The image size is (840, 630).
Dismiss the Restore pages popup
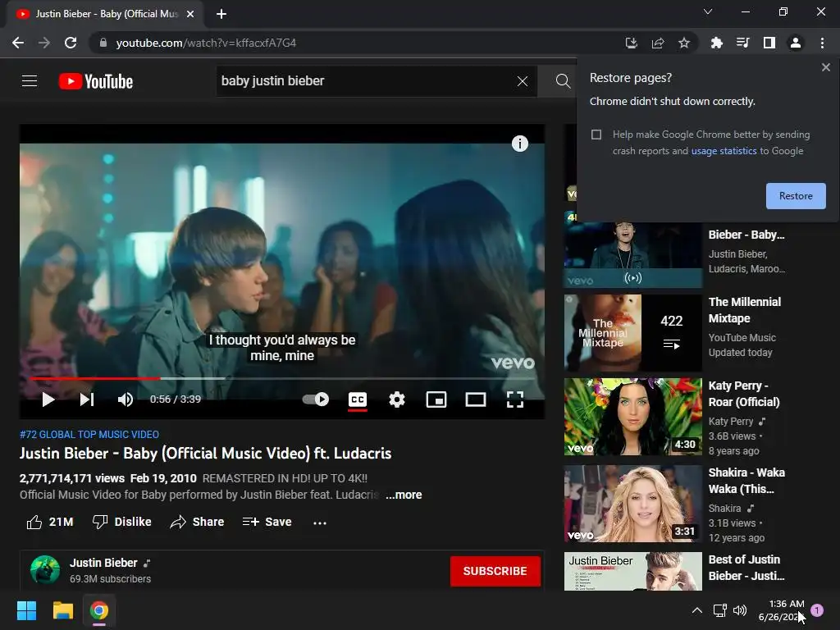coord(825,67)
